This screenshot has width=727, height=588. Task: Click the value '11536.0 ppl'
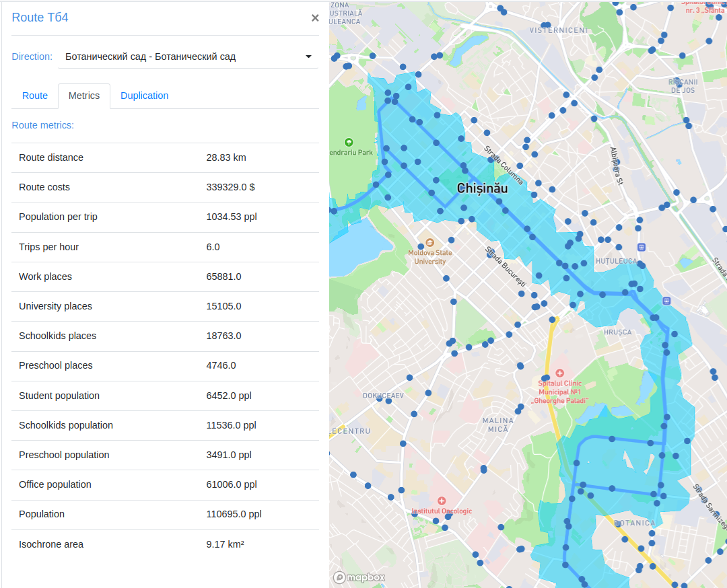231,425
